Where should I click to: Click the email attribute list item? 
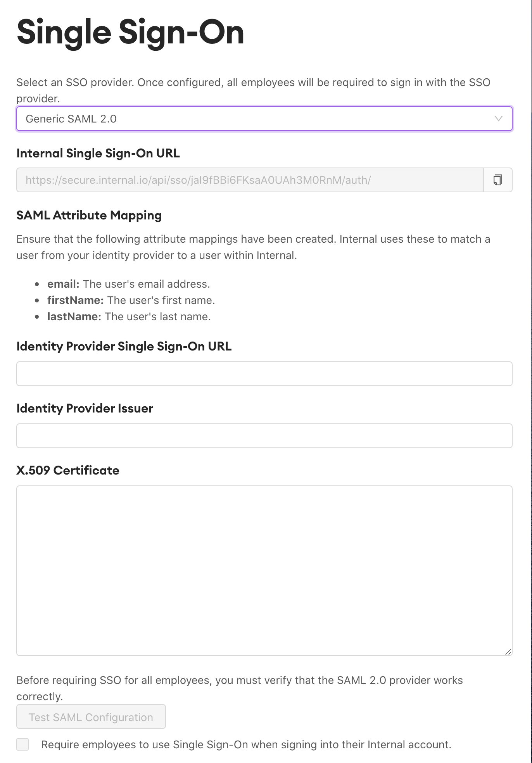click(x=128, y=284)
